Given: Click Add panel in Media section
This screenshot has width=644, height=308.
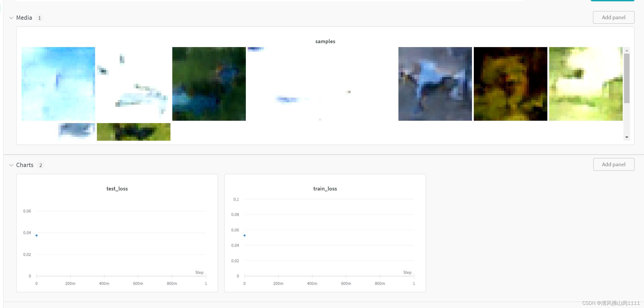Looking at the screenshot, I should pos(613,17).
